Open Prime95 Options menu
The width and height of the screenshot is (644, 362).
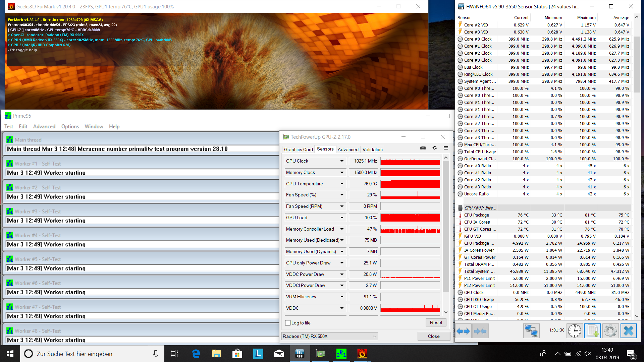pos(70,126)
